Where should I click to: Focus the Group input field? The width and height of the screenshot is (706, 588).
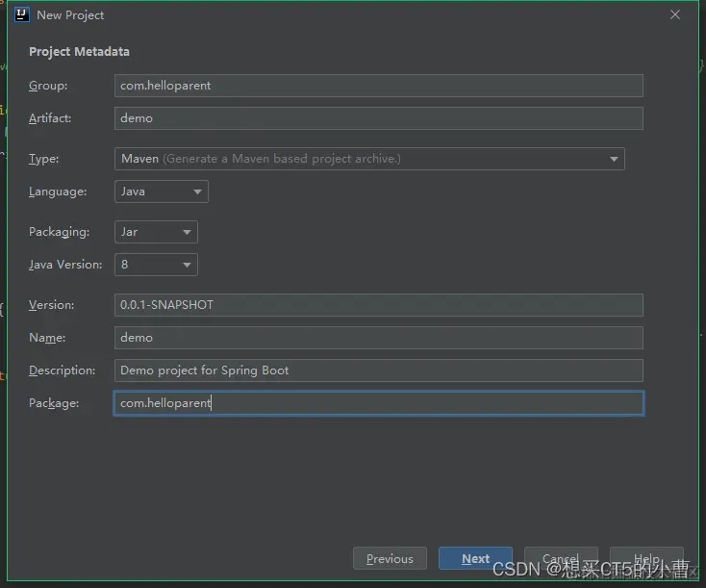pos(379,86)
